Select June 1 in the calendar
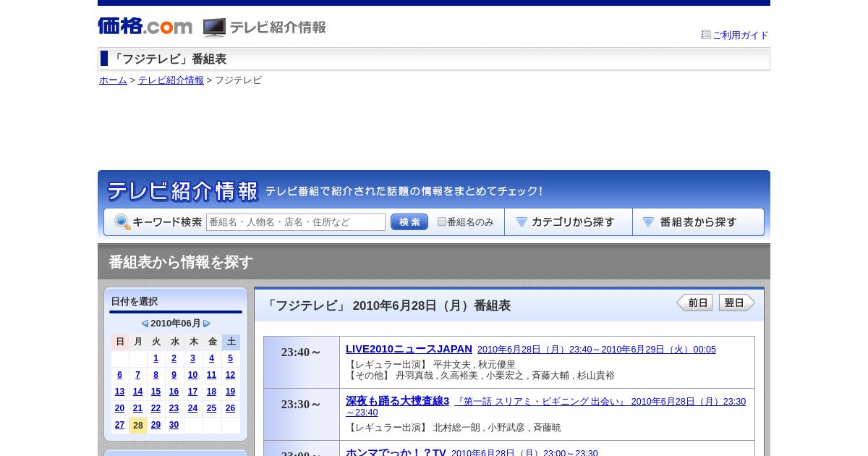868x456 pixels. [x=156, y=358]
